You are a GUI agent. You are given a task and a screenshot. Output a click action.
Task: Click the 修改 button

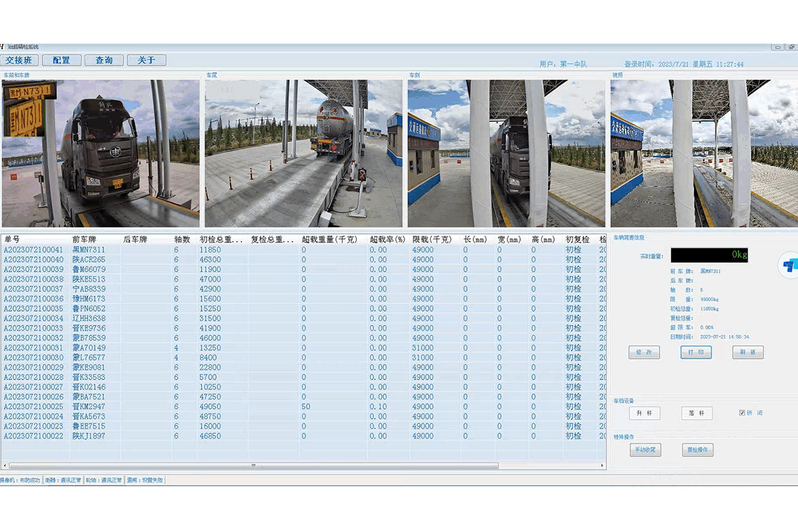[x=644, y=353]
